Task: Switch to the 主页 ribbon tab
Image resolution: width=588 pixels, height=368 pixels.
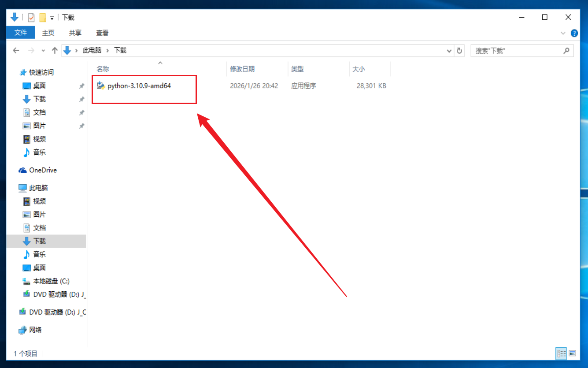Action: pos(48,33)
